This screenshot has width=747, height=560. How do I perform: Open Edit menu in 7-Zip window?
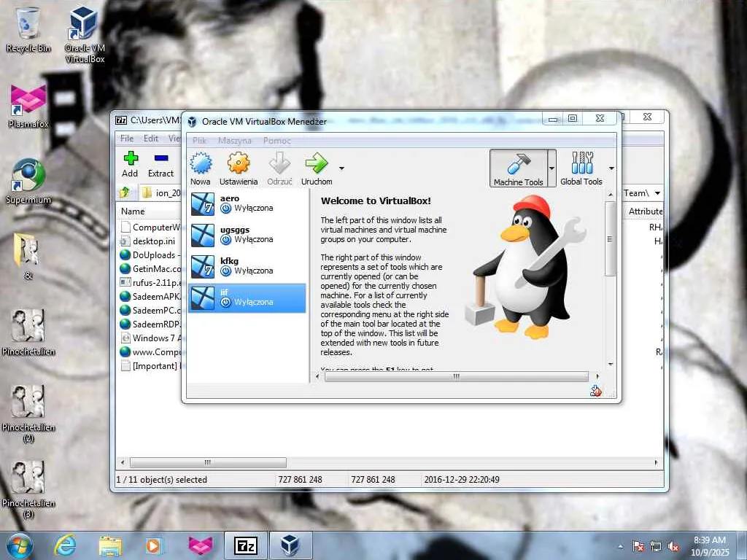point(150,138)
